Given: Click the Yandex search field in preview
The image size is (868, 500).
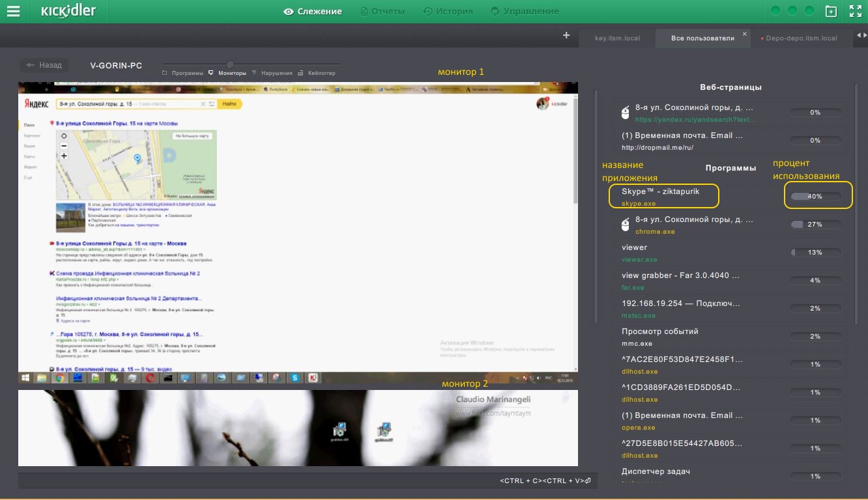Looking at the screenshot, I should 136,104.
